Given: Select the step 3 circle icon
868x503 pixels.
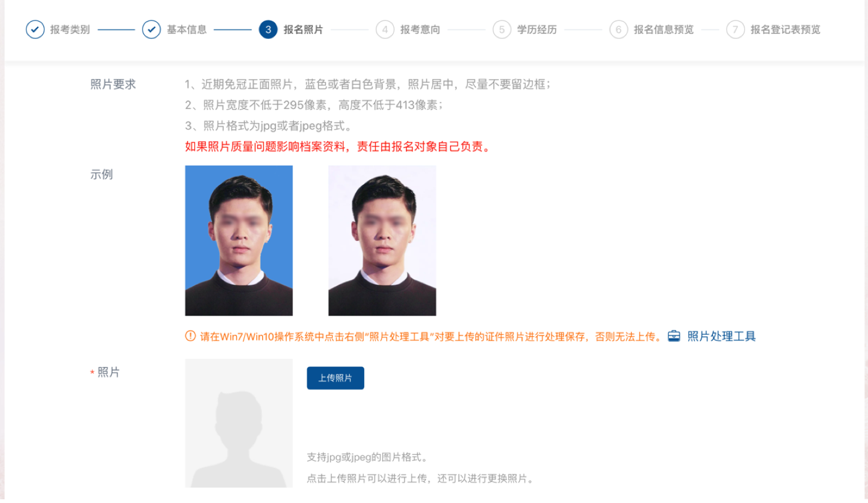Looking at the screenshot, I should coord(268,30).
